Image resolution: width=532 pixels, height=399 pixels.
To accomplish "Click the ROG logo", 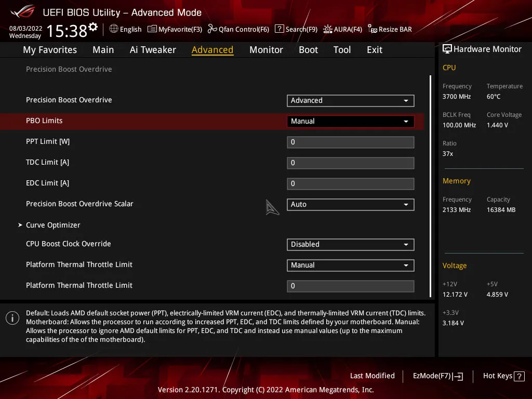I will [22, 11].
